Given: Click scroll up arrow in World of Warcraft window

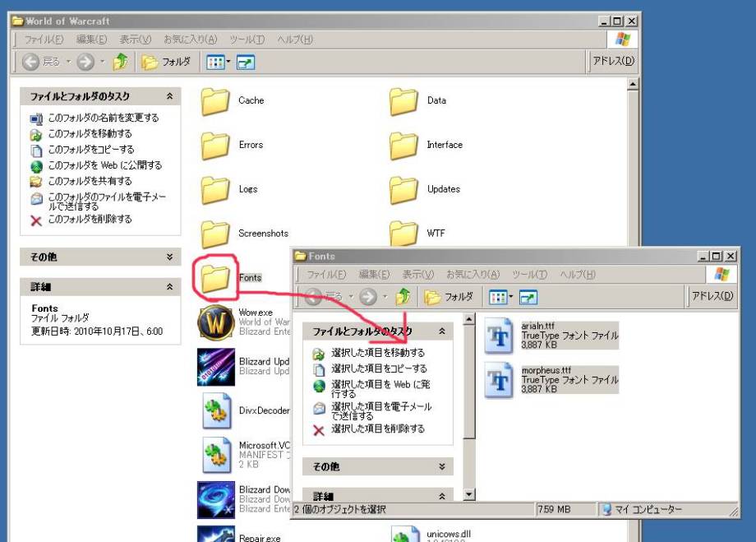Looking at the screenshot, I should [x=633, y=85].
